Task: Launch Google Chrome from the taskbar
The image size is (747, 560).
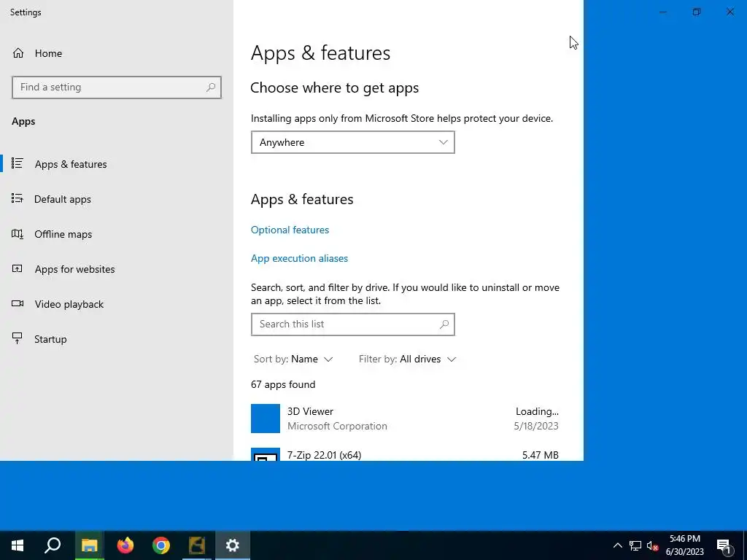Action: [x=161, y=545]
